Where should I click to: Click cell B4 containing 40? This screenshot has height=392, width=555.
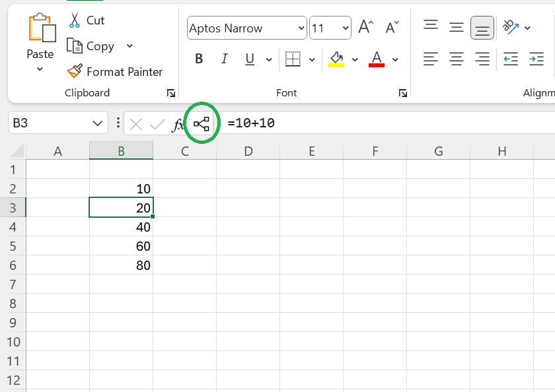coord(121,226)
